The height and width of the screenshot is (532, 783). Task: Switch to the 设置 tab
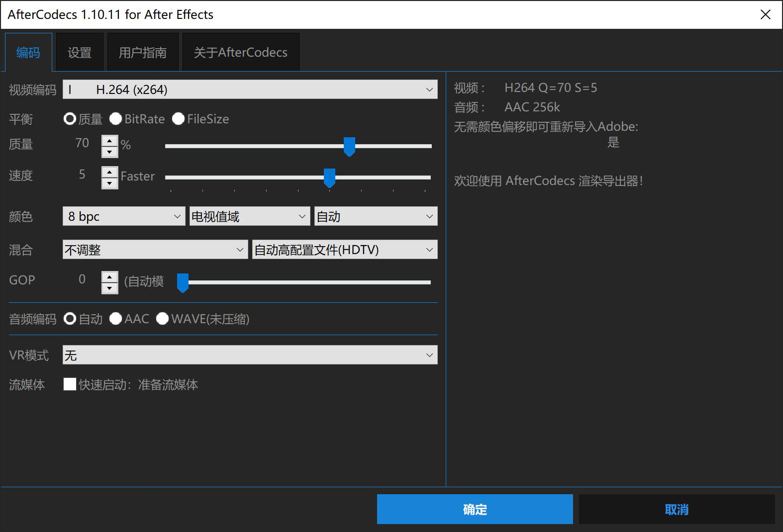80,53
